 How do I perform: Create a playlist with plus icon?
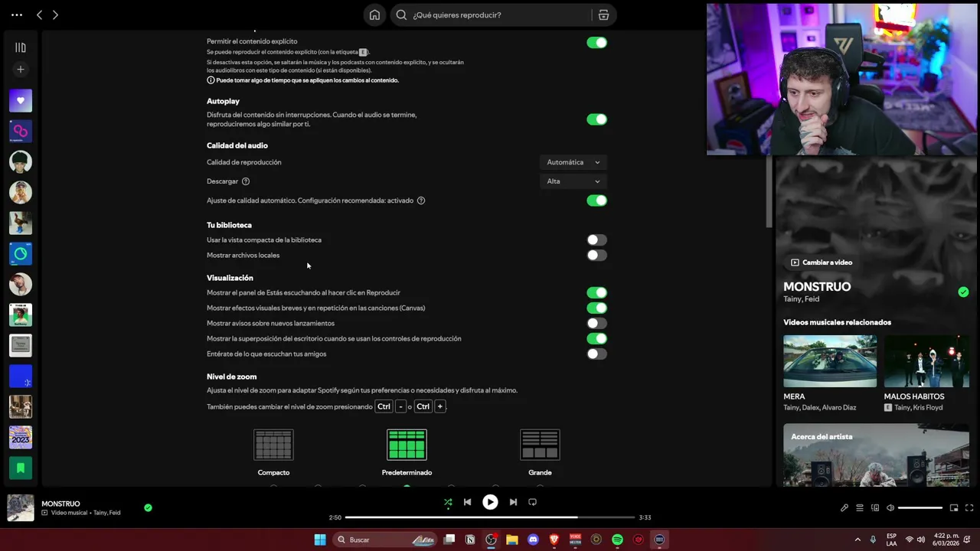(21, 70)
